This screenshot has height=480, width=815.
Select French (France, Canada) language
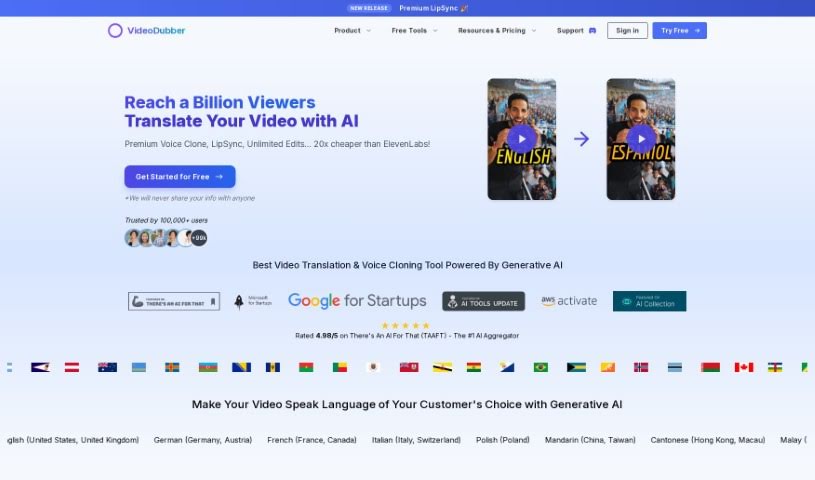click(x=312, y=440)
